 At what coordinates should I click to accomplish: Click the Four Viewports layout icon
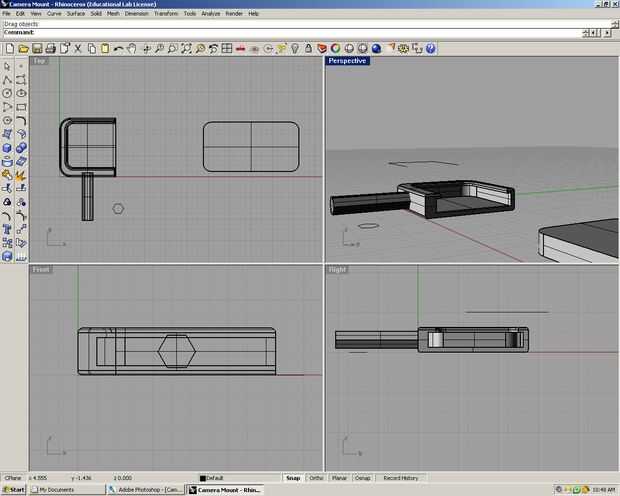point(227,49)
